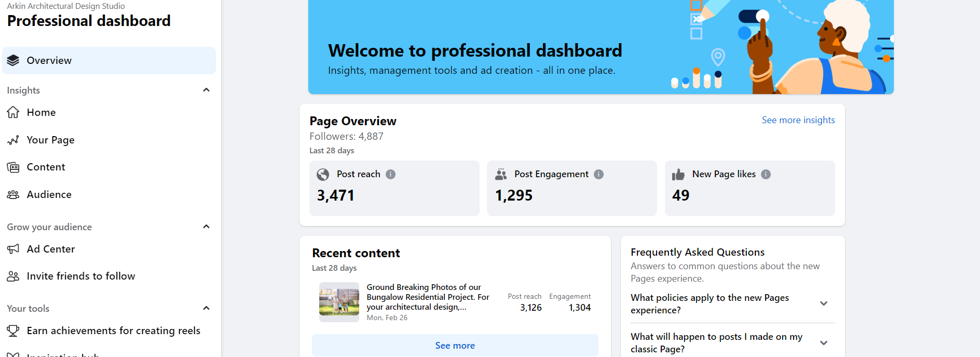The width and height of the screenshot is (980, 357).
Task: Collapse the Your tools section
Action: pos(206,308)
